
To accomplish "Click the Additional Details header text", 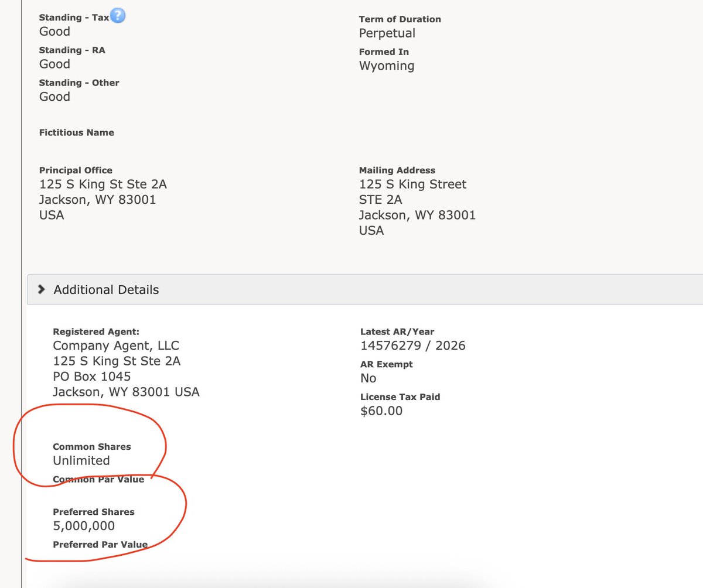I will (x=106, y=290).
